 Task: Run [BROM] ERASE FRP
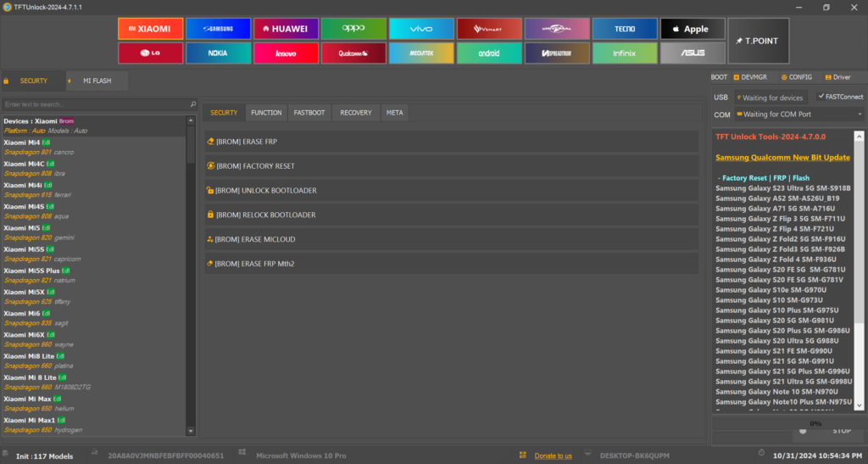point(451,142)
